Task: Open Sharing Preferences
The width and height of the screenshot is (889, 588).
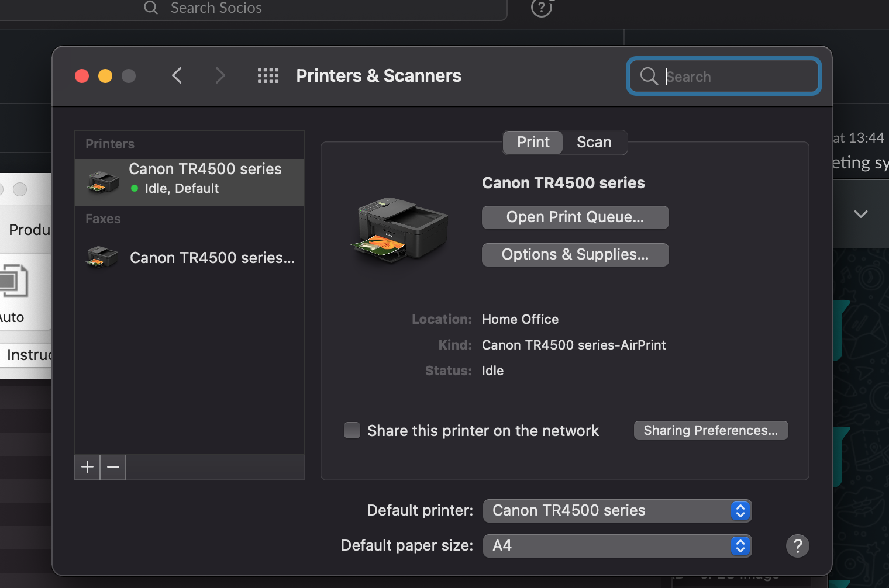Action: point(711,430)
